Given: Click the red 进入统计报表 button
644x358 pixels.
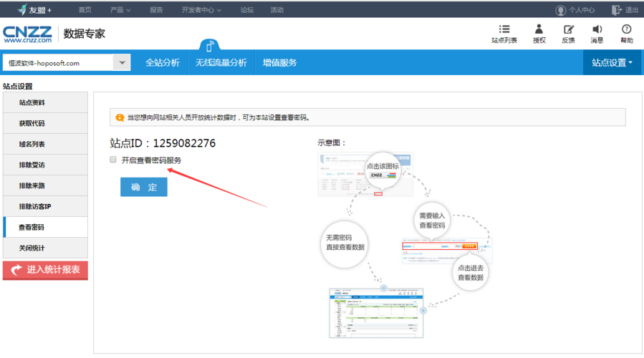Looking at the screenshot, I should point(45,270).
